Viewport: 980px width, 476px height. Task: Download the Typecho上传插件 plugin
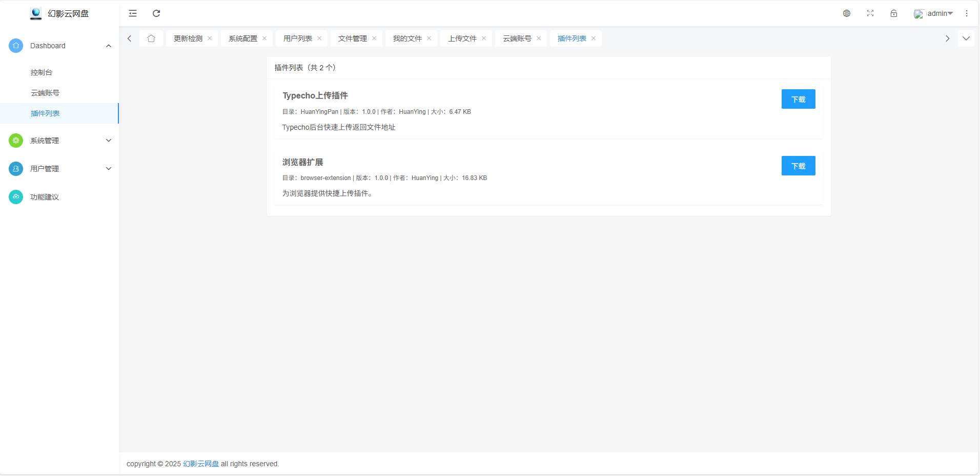pos(798,99)
